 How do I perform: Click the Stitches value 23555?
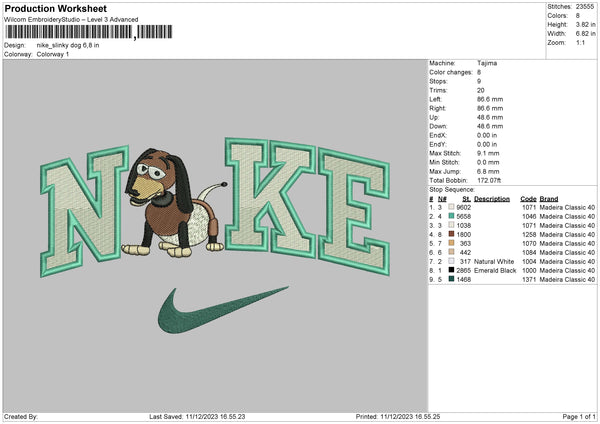click(585, 7)
